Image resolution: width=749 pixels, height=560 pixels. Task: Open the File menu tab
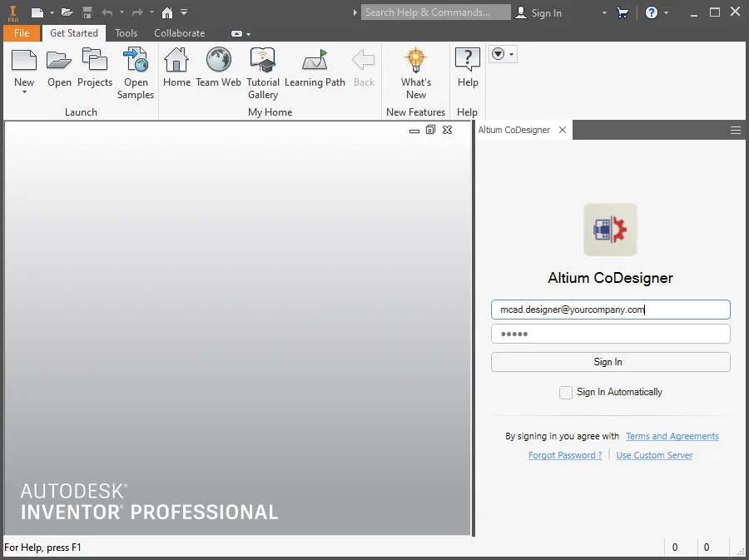tap(22, 33)
